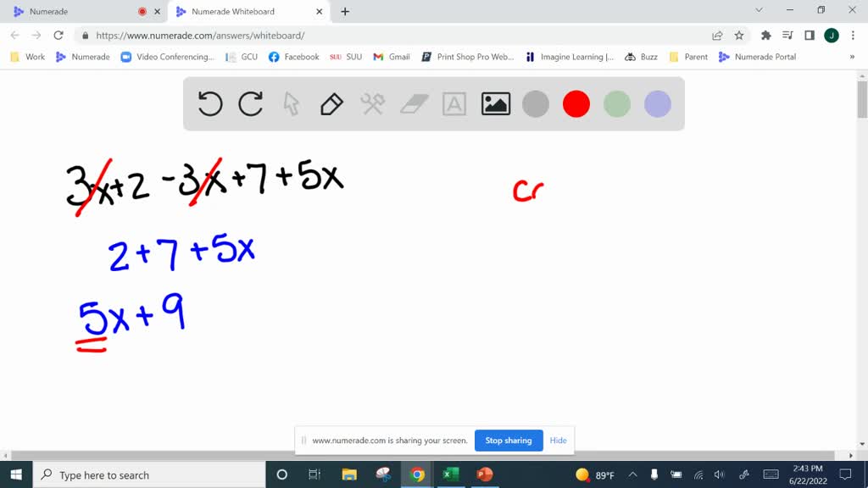Select the crossed-tools shape tool

[x=371, y=103]
